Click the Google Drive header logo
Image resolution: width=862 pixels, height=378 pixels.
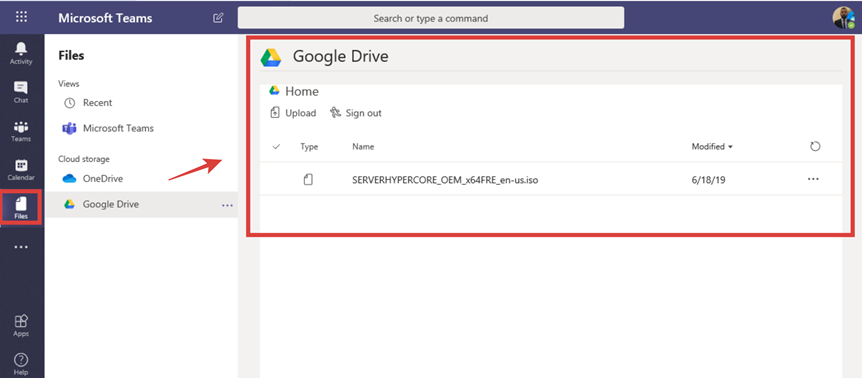[x=271, y=57]
